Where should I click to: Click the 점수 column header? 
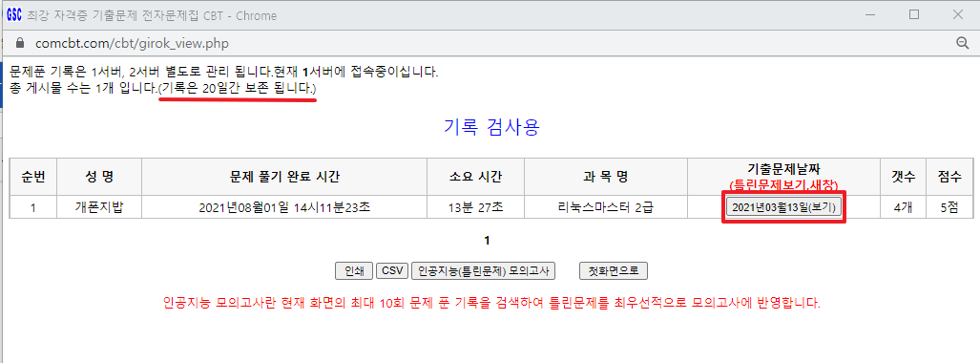click(x=949, y=177)
